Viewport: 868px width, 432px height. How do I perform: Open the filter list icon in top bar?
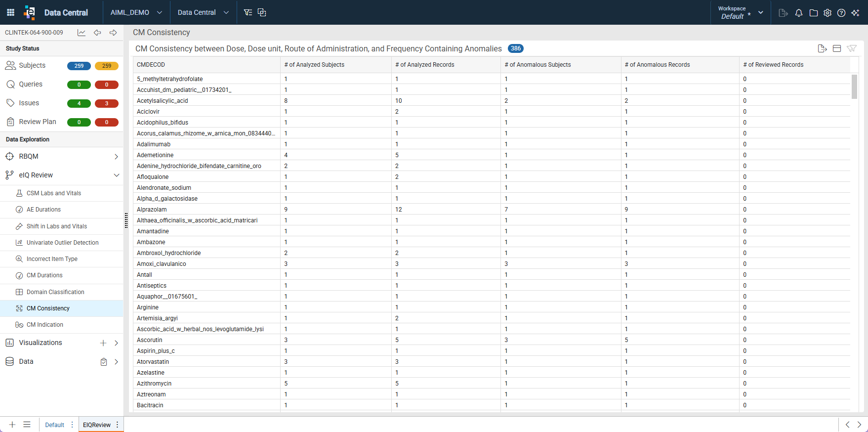tap(248, 12)
